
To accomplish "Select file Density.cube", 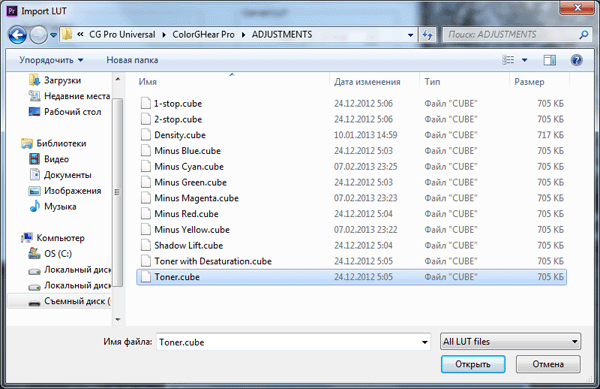I will point(352,135).
